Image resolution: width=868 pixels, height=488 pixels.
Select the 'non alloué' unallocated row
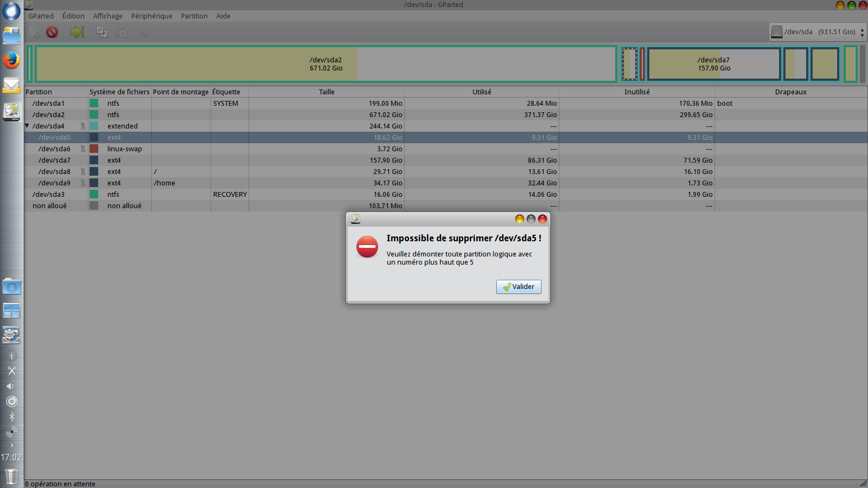pos(446,206)
